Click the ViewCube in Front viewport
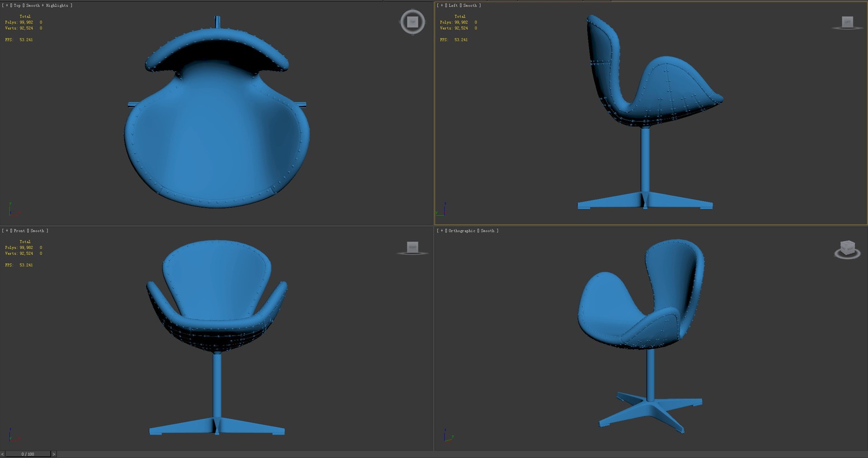This screenshot has width=868, height=458. [x=412, y=247]
